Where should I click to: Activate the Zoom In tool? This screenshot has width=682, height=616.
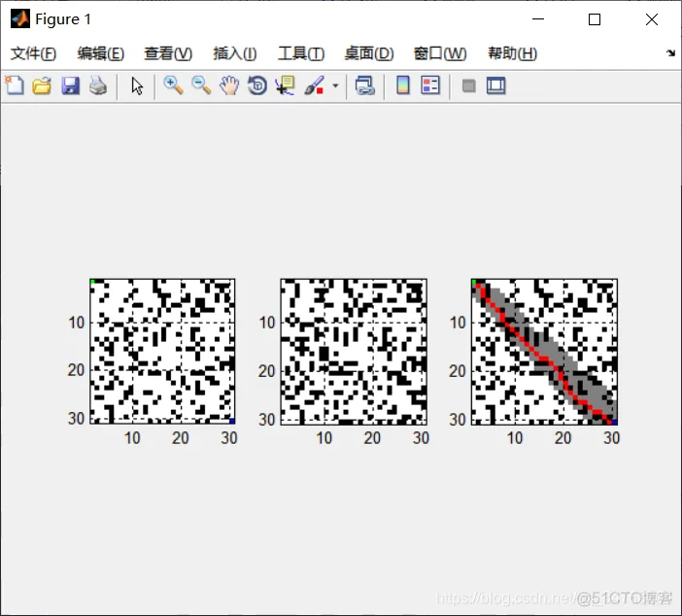coord(173,86)
